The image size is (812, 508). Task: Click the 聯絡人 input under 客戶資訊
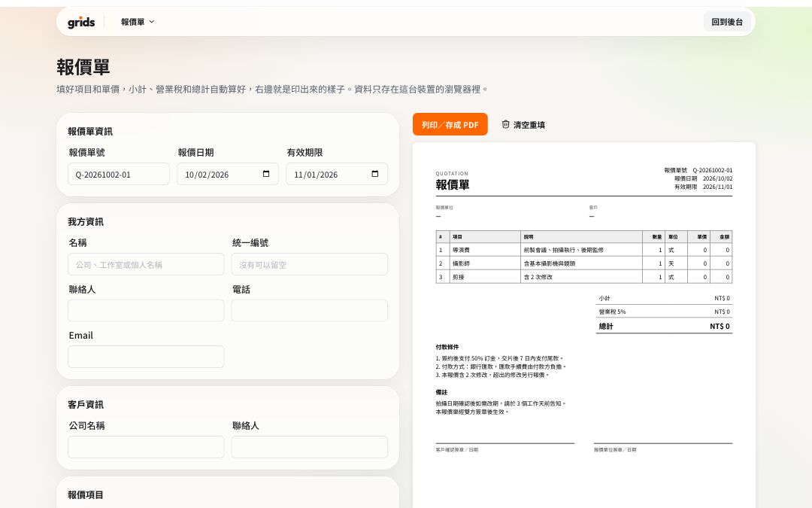click(x=310, y=447)
